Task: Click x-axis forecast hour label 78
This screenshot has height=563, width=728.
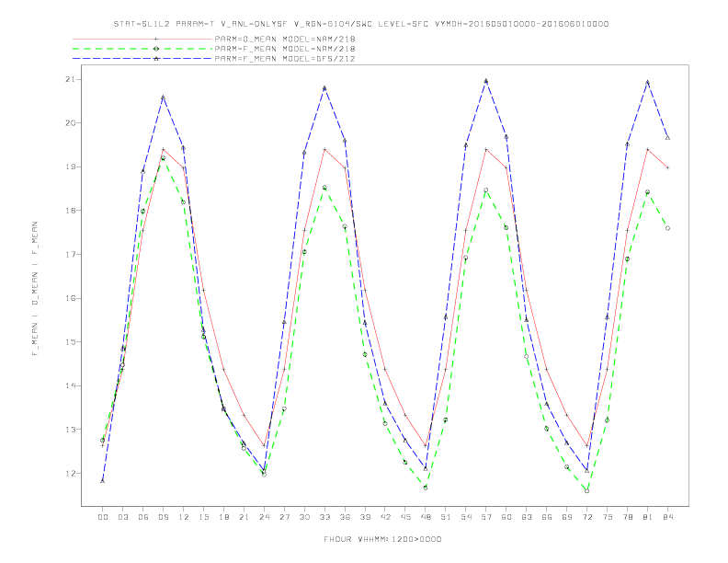Action: tap(628, 517)
